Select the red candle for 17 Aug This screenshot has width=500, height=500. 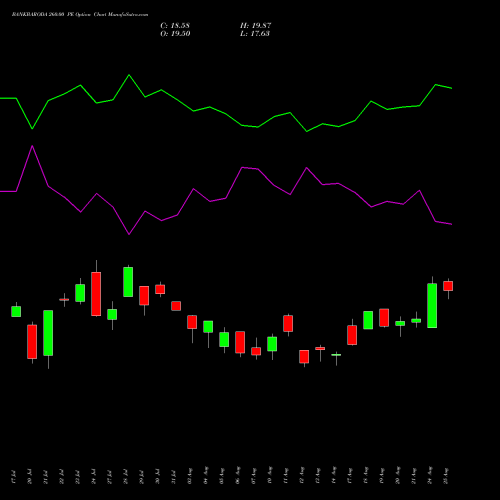tap(352, 335)
